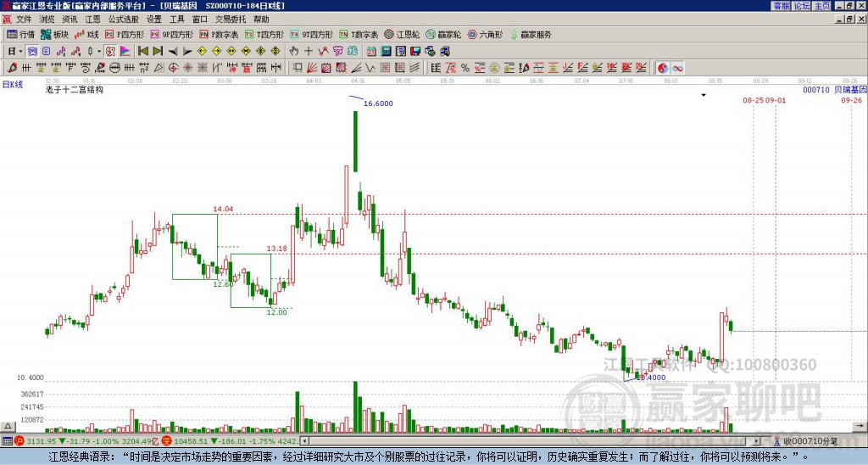Click the up triangle button beside volume
The image size is (868, 465).
click(7, 427)
